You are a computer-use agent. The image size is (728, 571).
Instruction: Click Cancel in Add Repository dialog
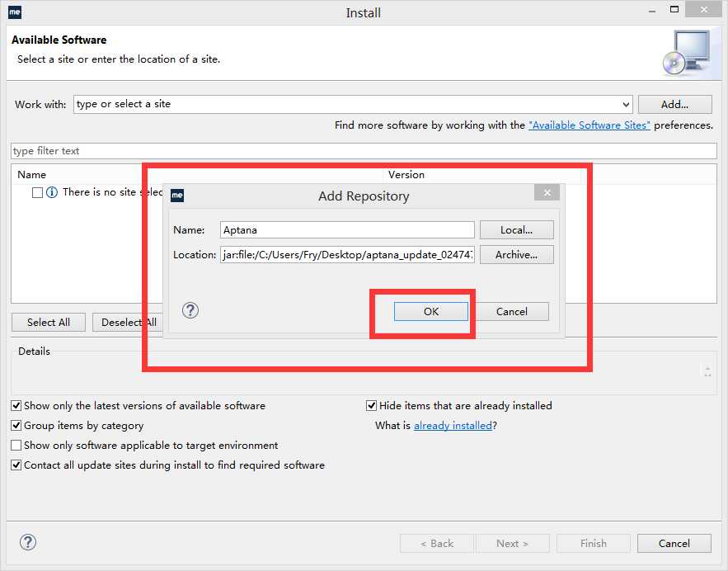[x=512, y=311]
